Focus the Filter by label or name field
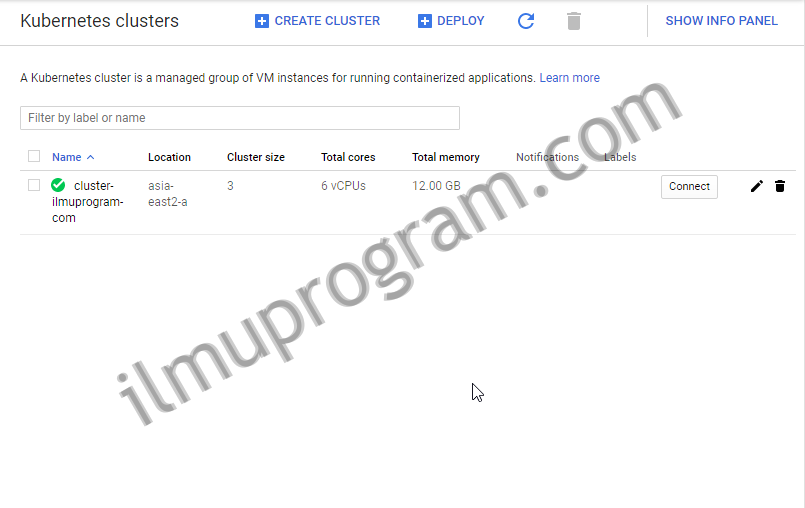Screen dimensions: 805x508 tap(240, 118)
